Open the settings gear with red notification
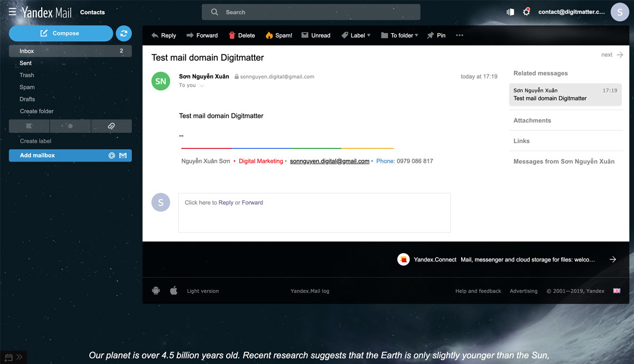The height and width of the screenshot is (364, 634). click(526, 12)
